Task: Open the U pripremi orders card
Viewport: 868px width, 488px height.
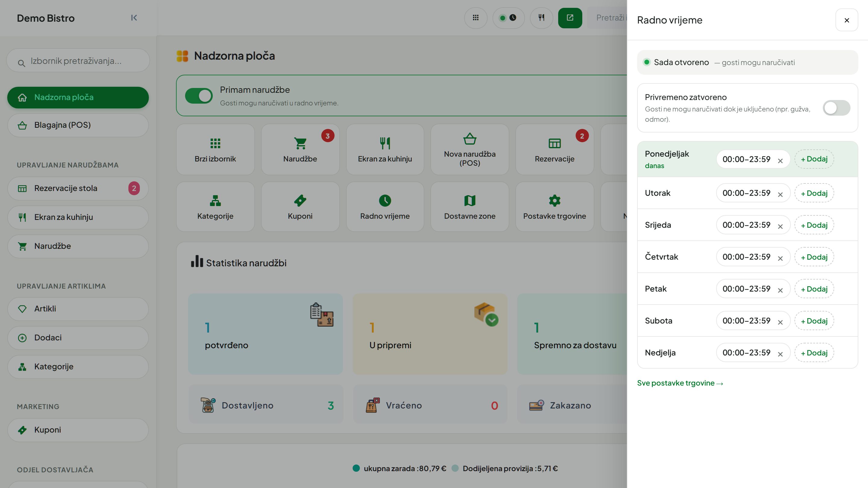Action: pyautogui.click(x=430, y=334)
